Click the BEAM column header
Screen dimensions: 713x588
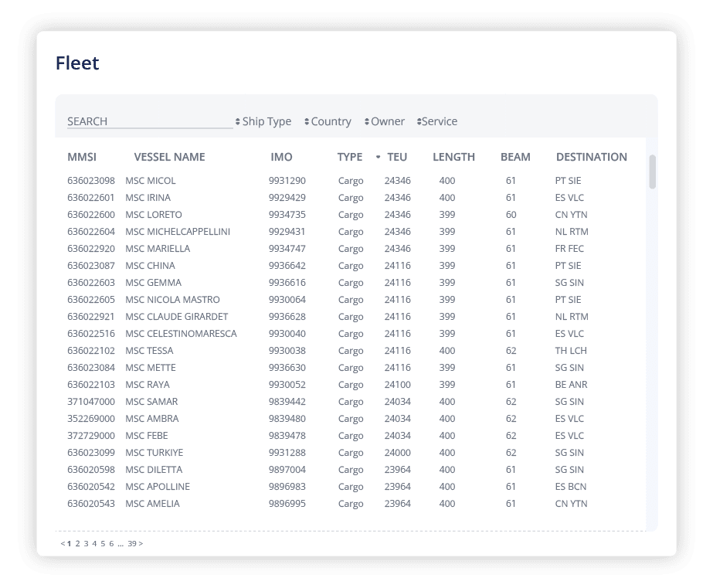click(x=515, y=157)
